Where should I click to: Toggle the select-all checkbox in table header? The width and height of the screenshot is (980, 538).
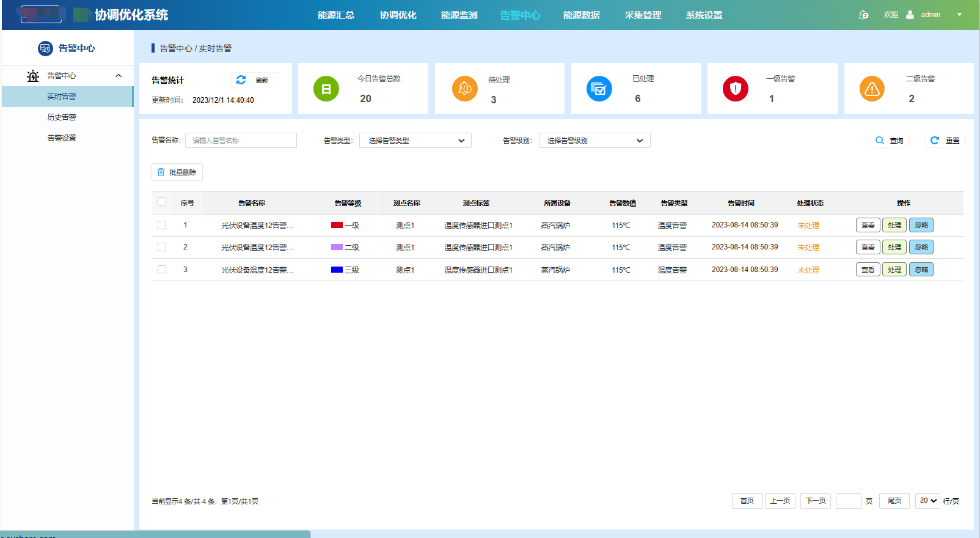[x=162, y=202]
